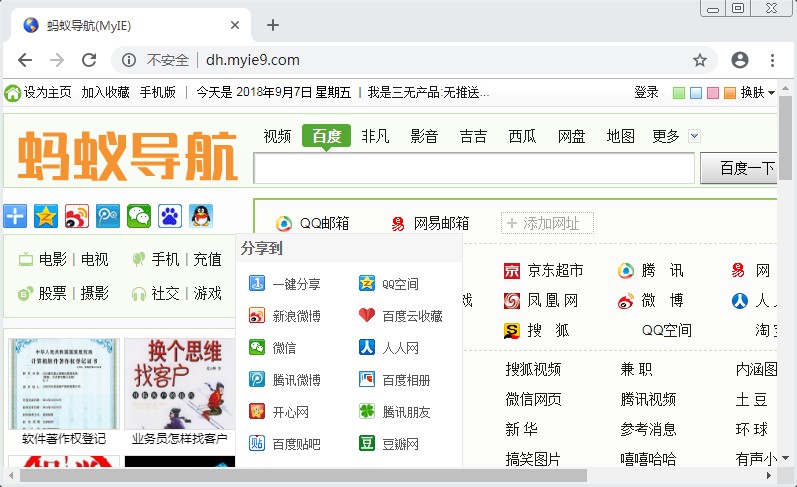The height and width of the screenshot is (487, 797).
Task: Choose 豆瓣网 in the share popup
Action: point(389,444)
